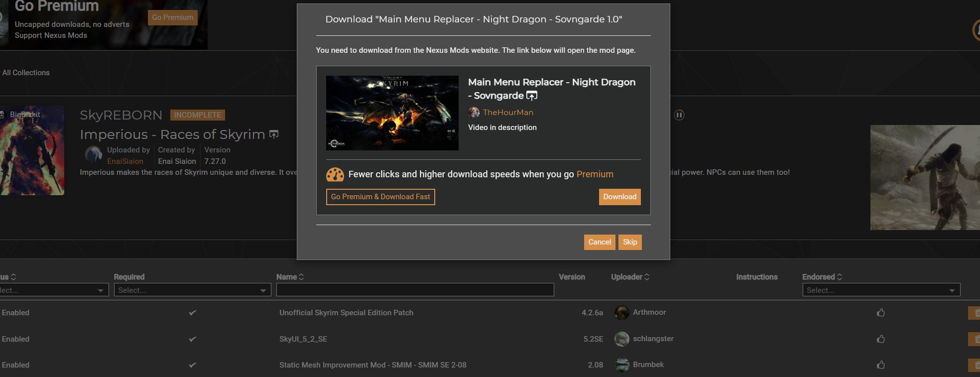Viewport: 980px width, 377px height.
Task: Click schlangster uploader avatar
Action: coord(621,339)
